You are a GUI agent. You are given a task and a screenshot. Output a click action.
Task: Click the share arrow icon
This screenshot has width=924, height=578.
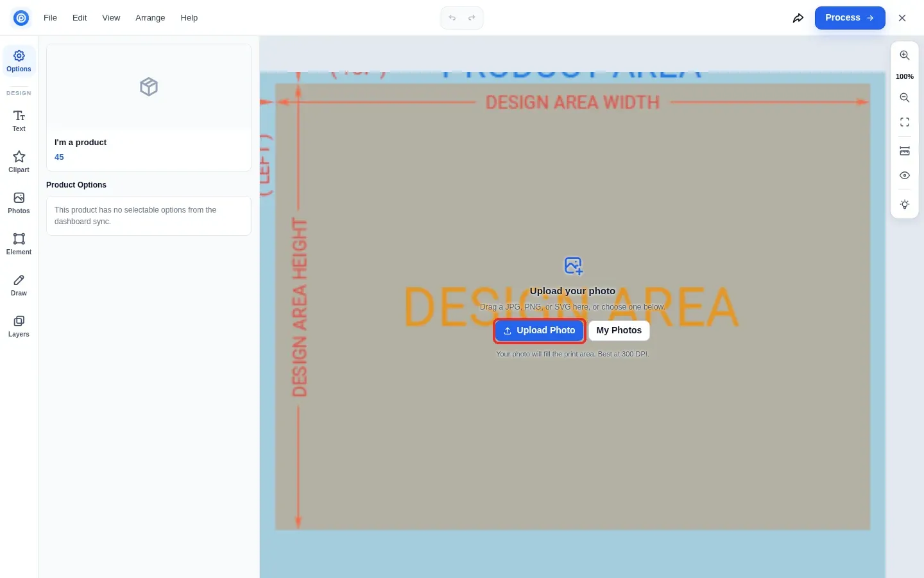[x=798, y=18]
